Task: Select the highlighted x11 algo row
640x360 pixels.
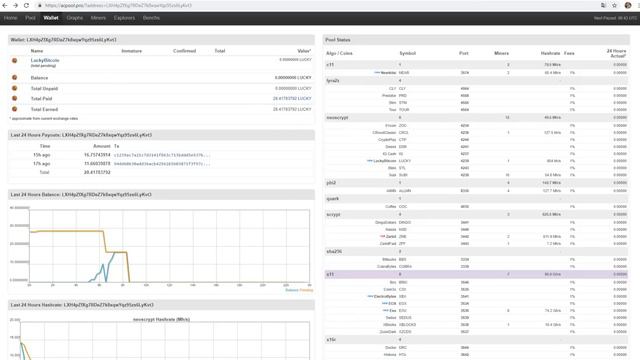Action: 476,274
